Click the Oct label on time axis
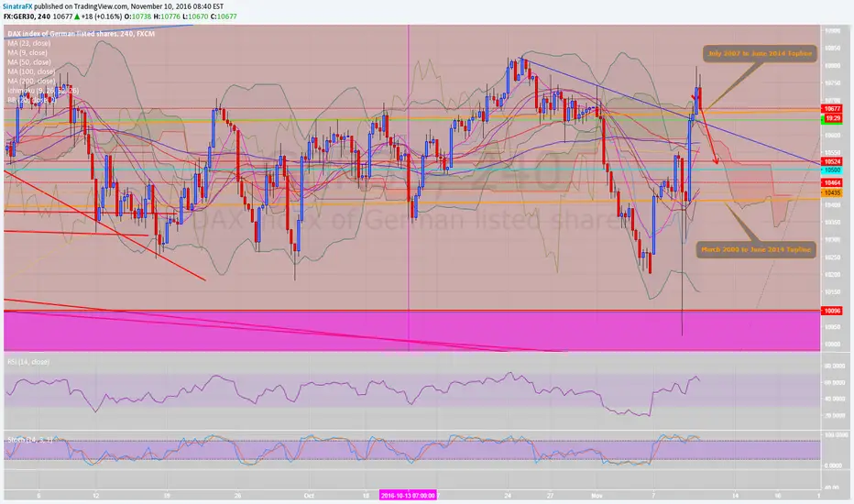854x504 pixels. point(309,496)
